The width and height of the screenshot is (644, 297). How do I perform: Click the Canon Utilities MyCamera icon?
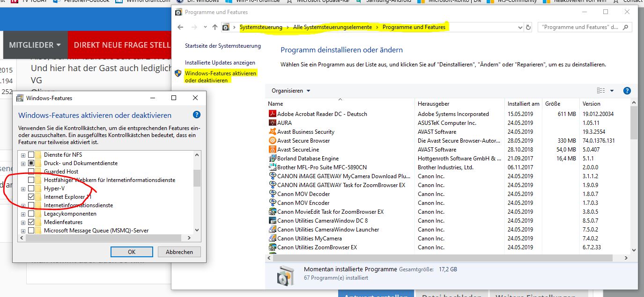pyautogui.click(x=273, y=238)
